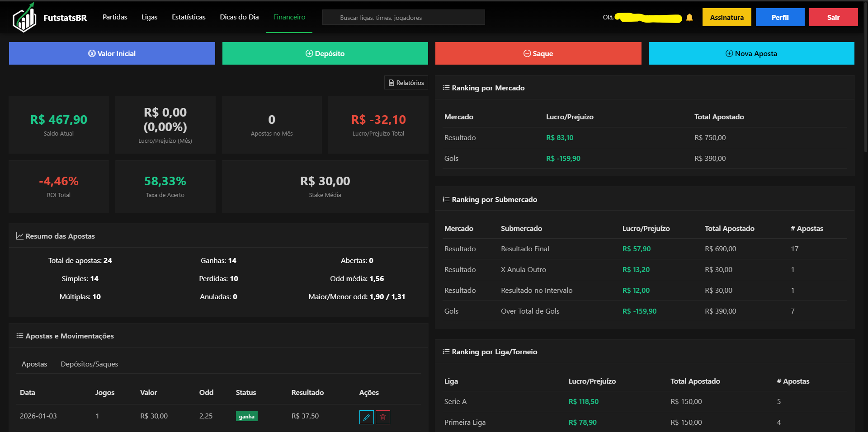Click the R$ 83,10 Resultado profit value

560,138
